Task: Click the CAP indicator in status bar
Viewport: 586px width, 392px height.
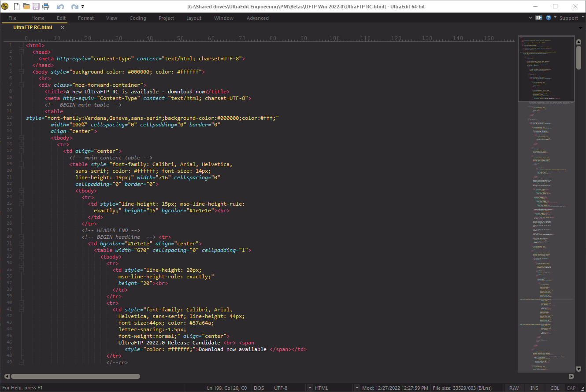Action: click(571, 388)
